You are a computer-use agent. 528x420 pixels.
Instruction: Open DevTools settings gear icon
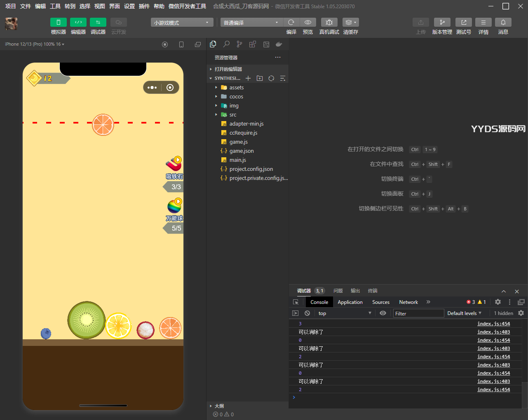[497, 302]
